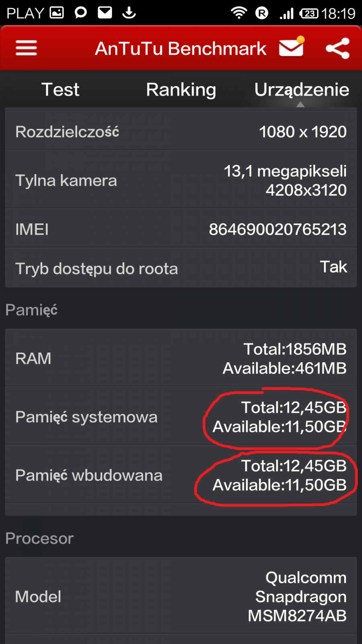Open the AnTuTu messages envelope icon

[291, 48]
